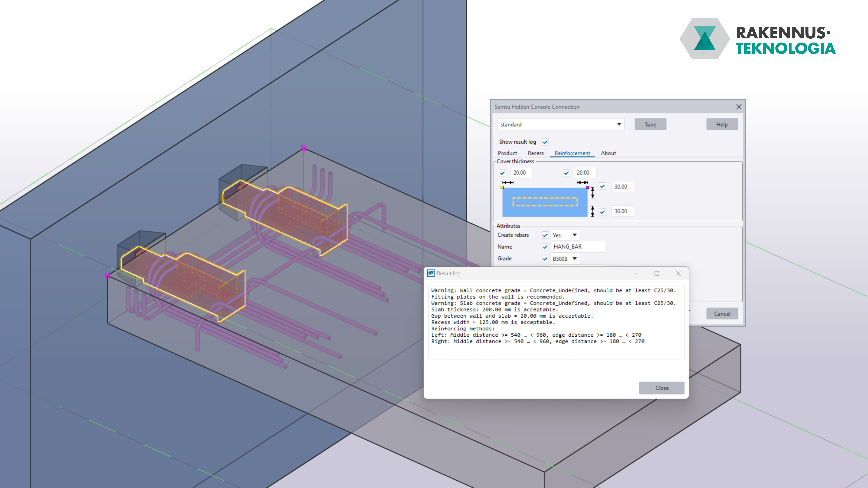Click the Result log window icon

pos(431,273)
